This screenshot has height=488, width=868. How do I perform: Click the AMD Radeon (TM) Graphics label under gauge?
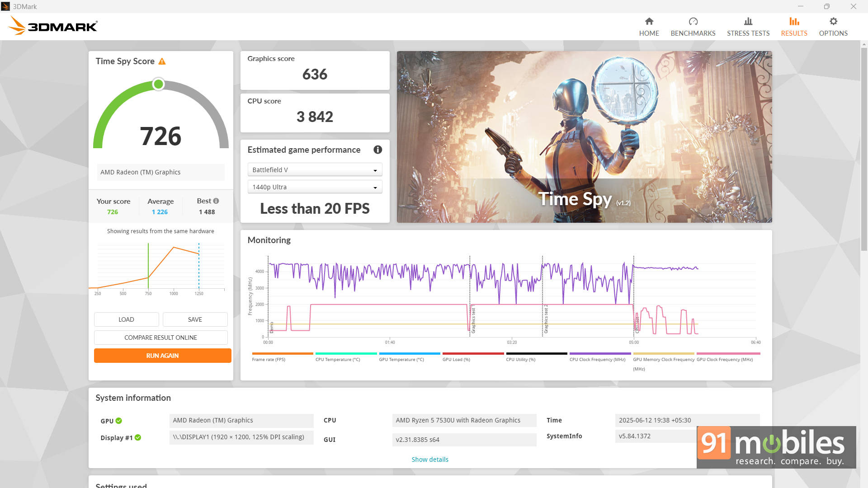[x=160, y=172]
